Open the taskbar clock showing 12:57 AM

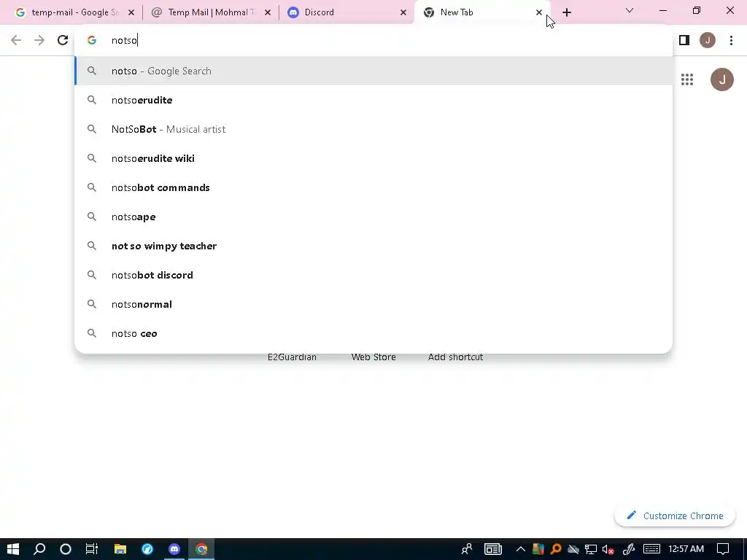686,549
